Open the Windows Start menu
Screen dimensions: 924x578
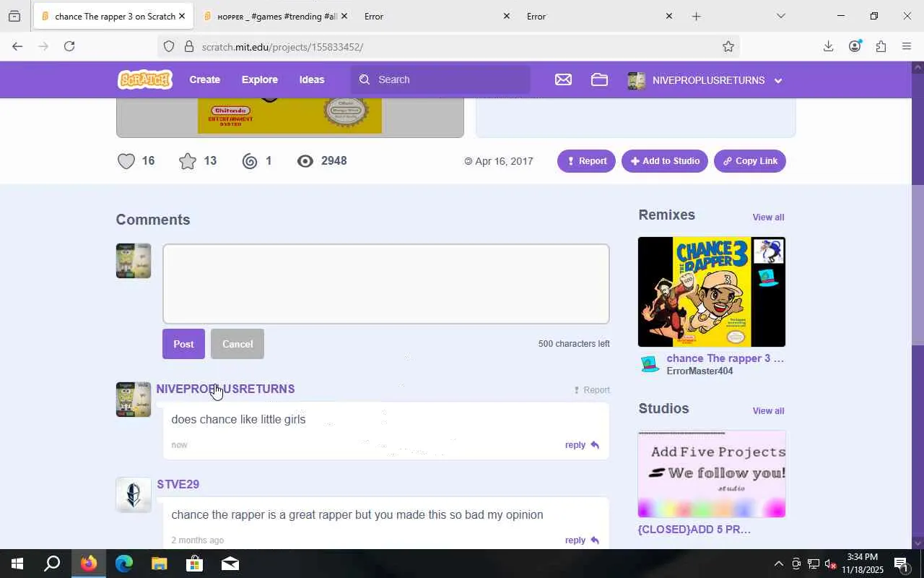click(x=17, y=564)
